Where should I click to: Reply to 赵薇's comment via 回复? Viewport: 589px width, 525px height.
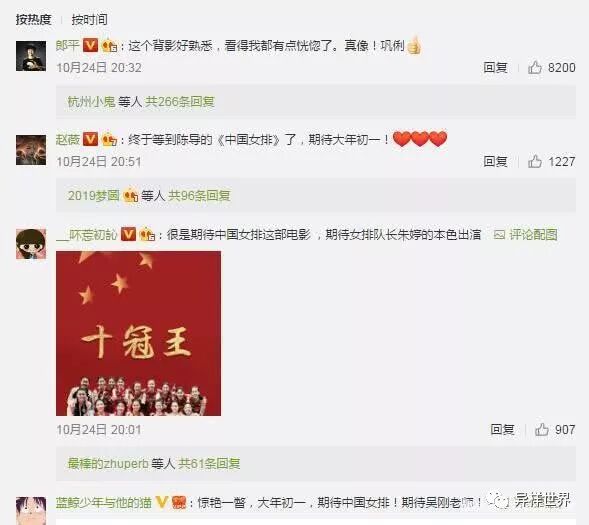495,161
